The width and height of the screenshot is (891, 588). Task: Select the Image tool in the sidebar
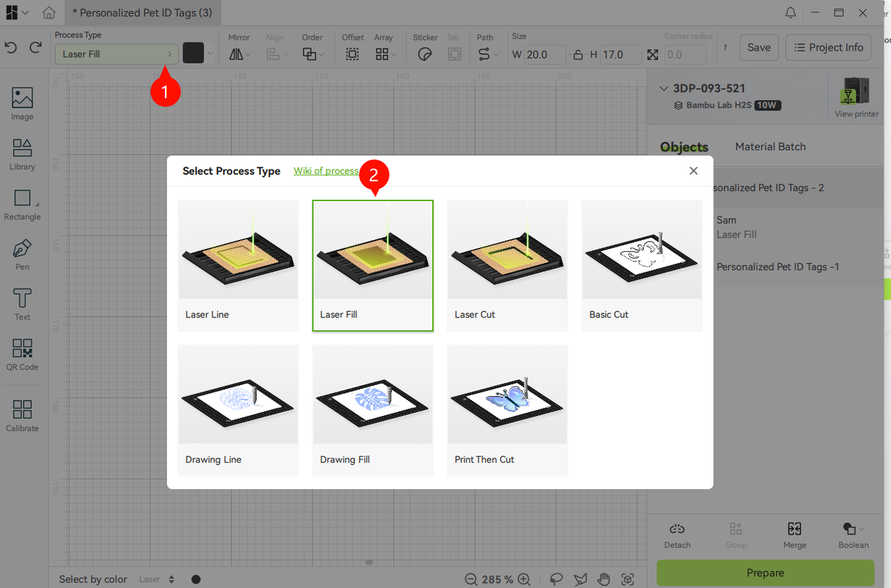[x=22, y=104]
